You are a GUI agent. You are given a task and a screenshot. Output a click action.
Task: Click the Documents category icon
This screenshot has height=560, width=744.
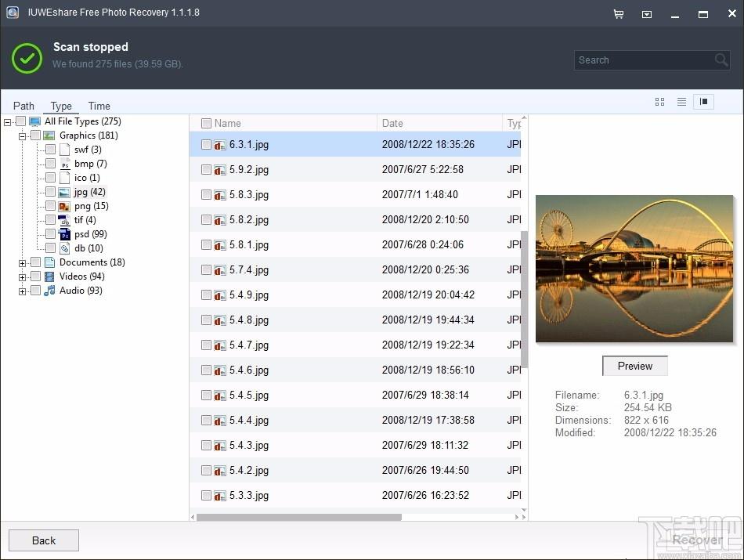pos(49,262)
